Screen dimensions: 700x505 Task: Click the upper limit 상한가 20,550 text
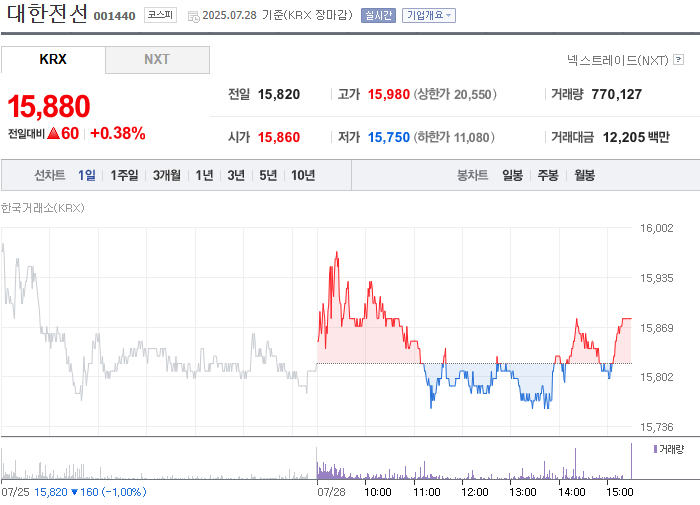pyautogui.click(x=455, y=94)
